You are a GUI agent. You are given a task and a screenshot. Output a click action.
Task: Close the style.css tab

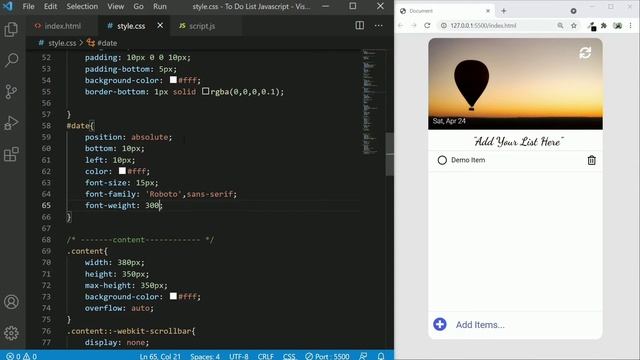[160, 26]
